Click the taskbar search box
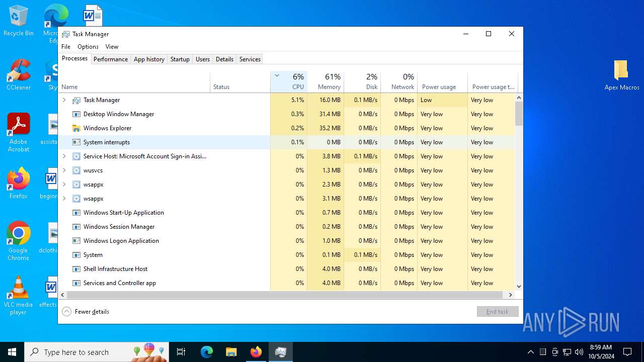Image resolution: width=644 pixels, height=362 pixels. (x=96, y=352)
